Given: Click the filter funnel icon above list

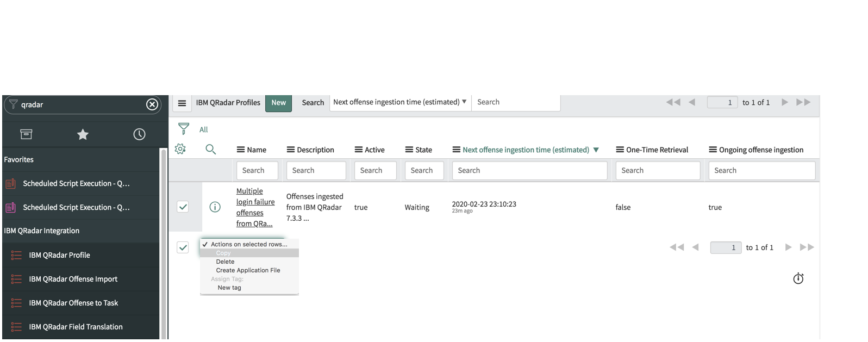Looking at the screenshot, I should (184, 129).
